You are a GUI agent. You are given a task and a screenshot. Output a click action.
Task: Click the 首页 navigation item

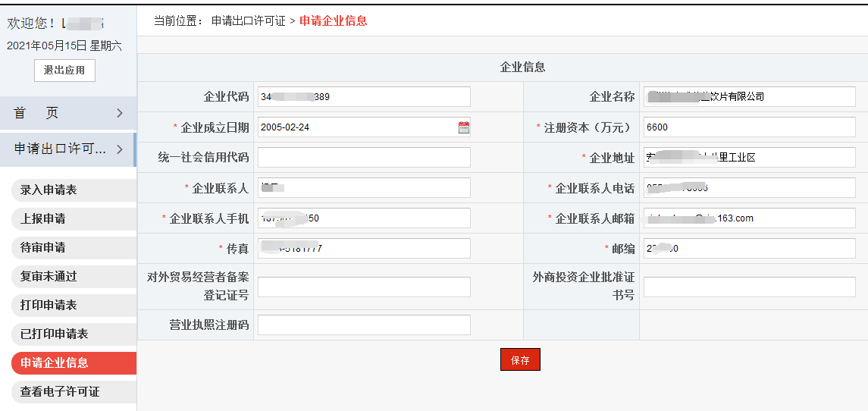[67, 113]
